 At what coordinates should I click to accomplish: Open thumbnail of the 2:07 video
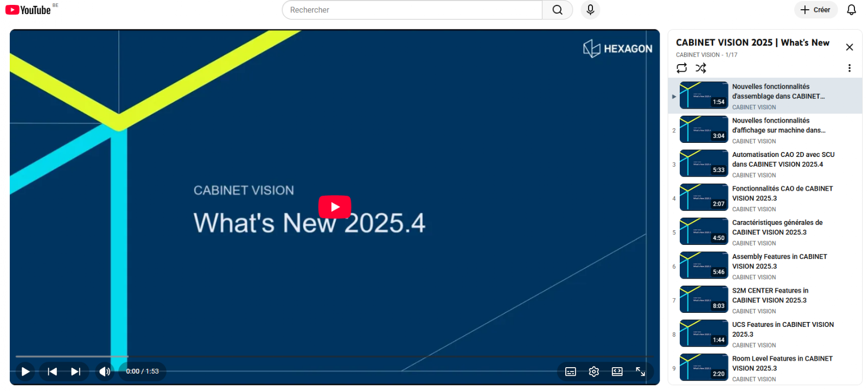coord(704,197)
